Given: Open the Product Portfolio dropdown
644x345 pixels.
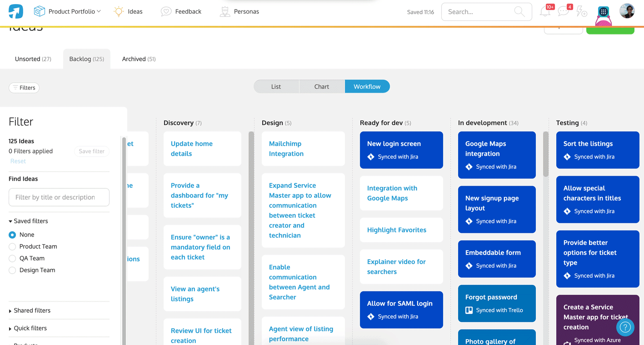Looking at the screenshot, I should coord(67,11).
